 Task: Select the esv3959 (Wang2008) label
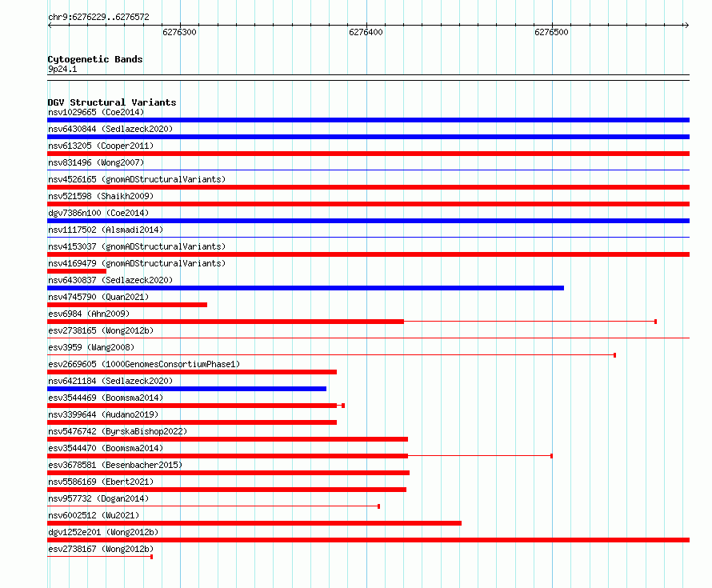(91, 347)
